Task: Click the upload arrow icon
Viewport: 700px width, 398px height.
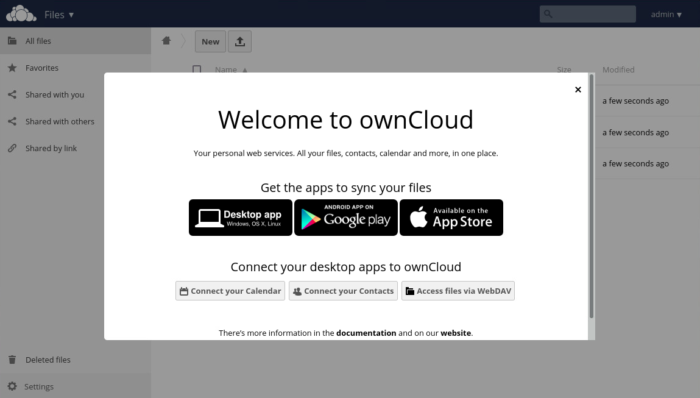Action: [240, 41]
